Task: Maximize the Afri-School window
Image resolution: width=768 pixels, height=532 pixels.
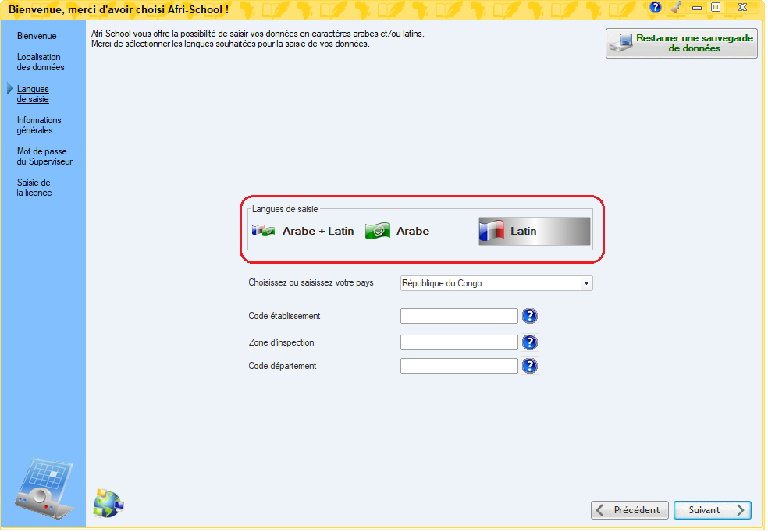Action: point(716,7)
